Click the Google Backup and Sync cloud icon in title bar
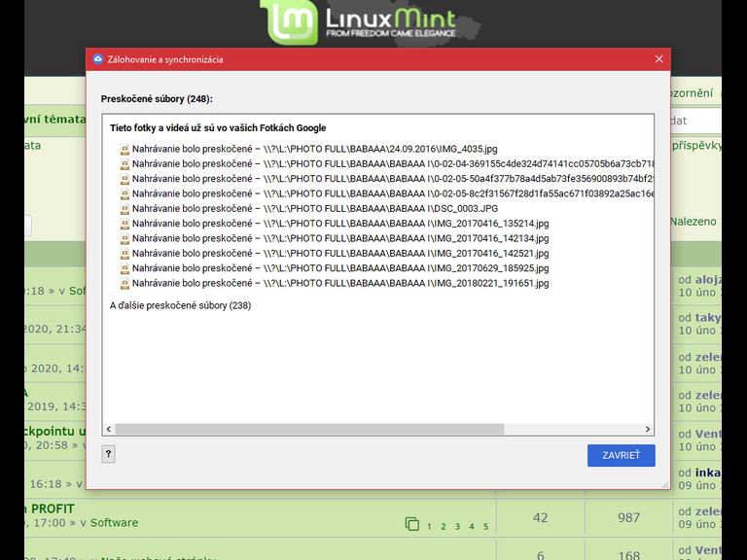 (x=97, y=59)
